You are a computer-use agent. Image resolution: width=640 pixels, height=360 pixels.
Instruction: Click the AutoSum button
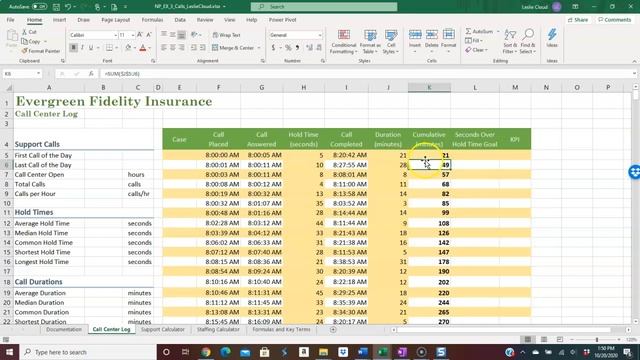tap(479, 31)
